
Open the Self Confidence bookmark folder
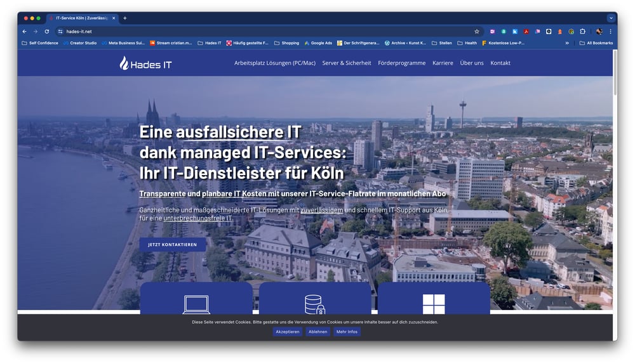click(x=39, y=43)
